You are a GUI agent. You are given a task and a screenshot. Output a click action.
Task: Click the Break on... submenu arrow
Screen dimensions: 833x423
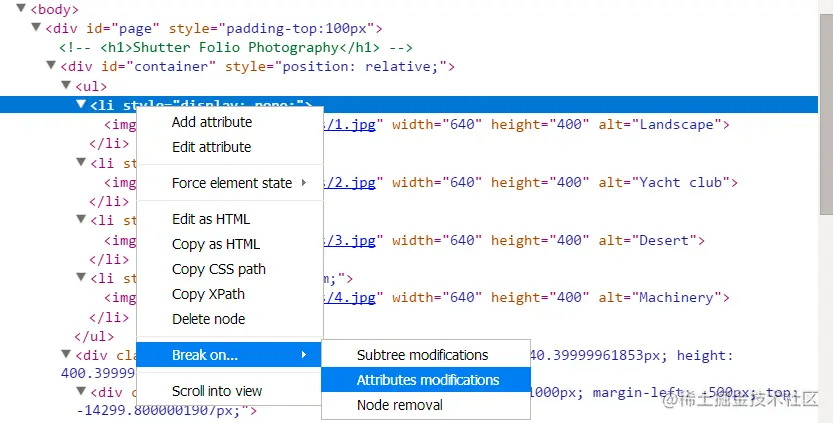[304, 354]
